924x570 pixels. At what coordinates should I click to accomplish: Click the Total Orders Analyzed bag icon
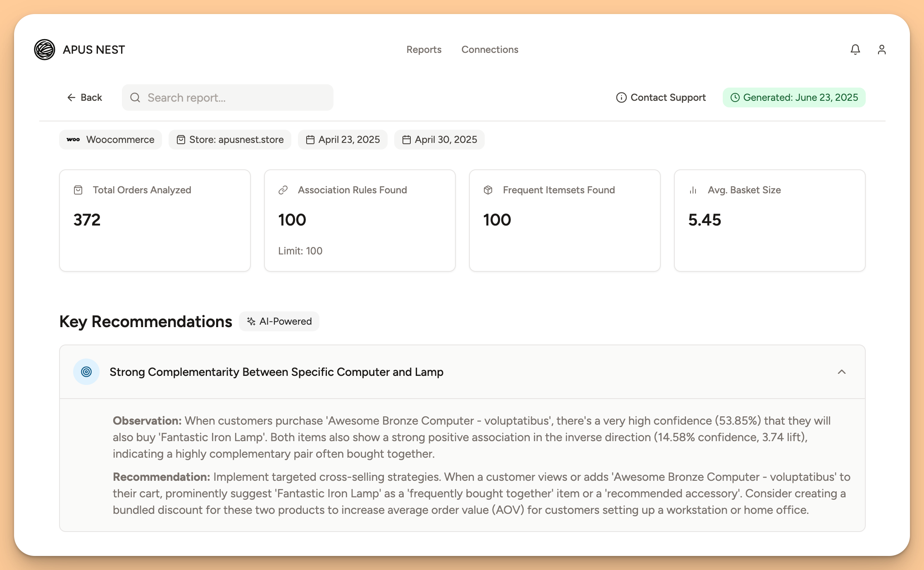pyautogui.click(x=79, y=190)
